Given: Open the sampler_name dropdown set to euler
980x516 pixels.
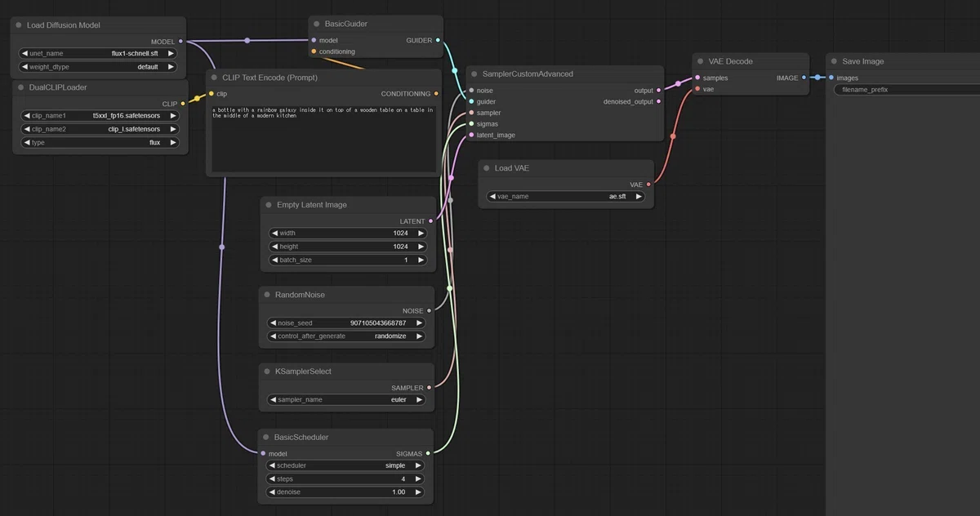Looking at the screenshot, I should (347, 400).
